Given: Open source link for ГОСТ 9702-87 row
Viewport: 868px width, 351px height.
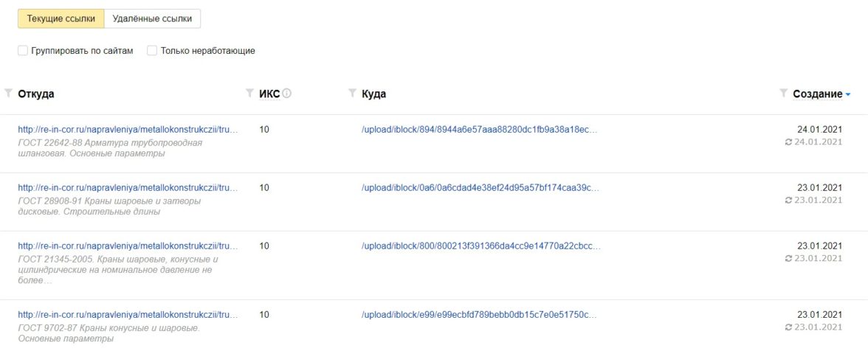Looking at the screenshot, I should pyautogui.click(x=128, y=315).
